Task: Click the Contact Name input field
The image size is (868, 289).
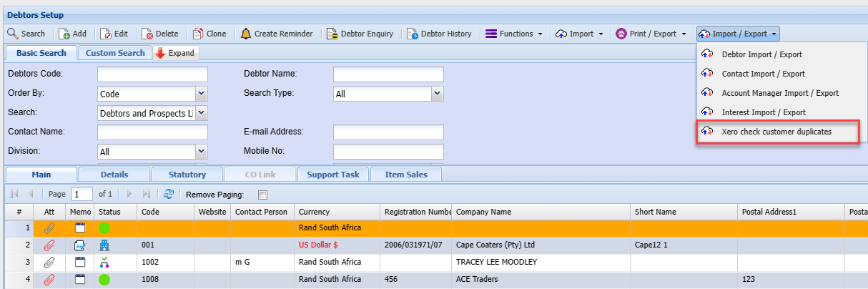Action: (152, 132)
